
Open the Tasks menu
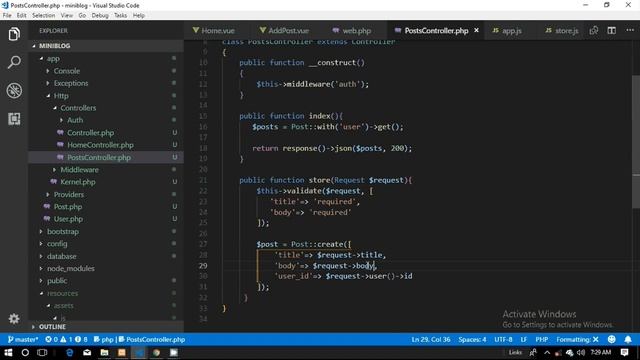(x=120, y=15)
